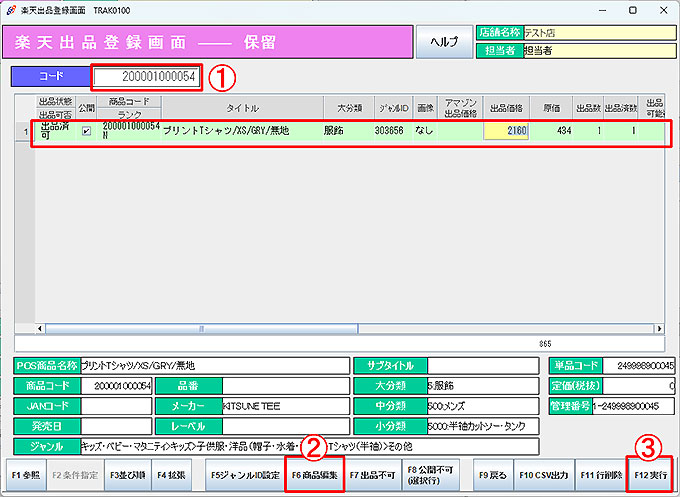Image resolution: width=680 pixels, height=497 pixels.
Task: Open F5 ジャンルID設定
Action: [x=245, y=472]
